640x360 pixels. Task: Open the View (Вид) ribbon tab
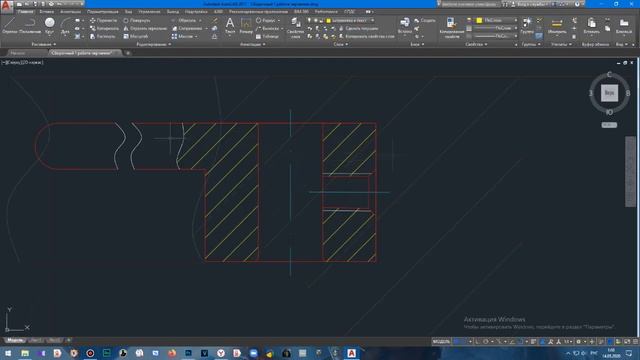[x=128, y=11]
